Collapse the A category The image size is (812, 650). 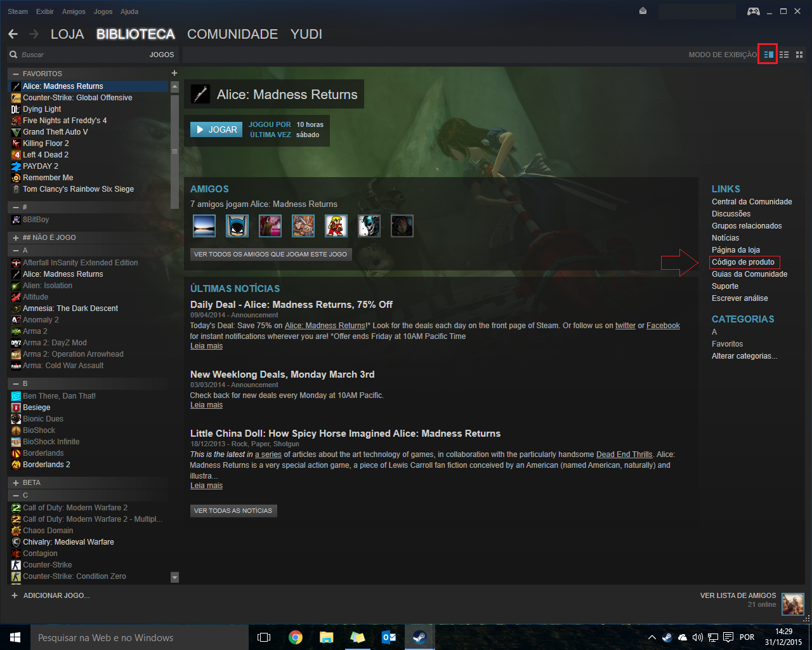coord(16,250)
